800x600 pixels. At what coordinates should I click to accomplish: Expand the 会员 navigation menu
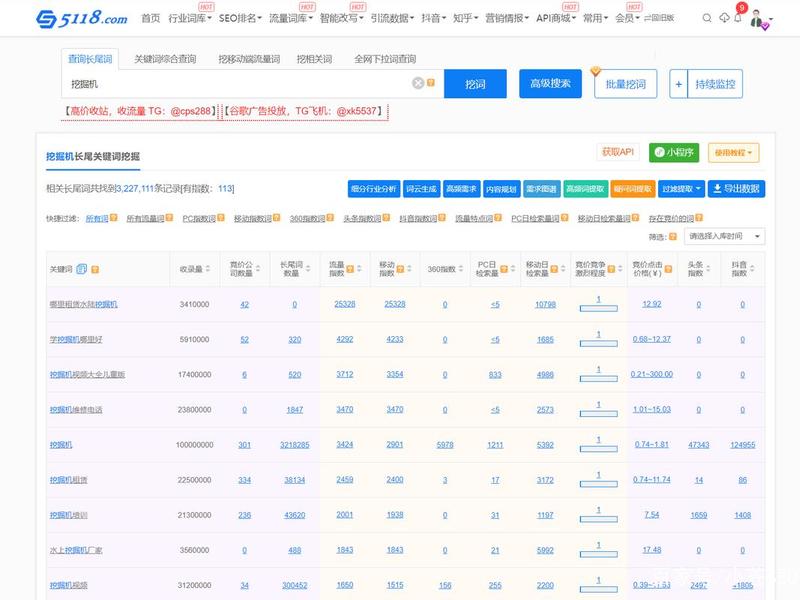[x=627, y=18]
